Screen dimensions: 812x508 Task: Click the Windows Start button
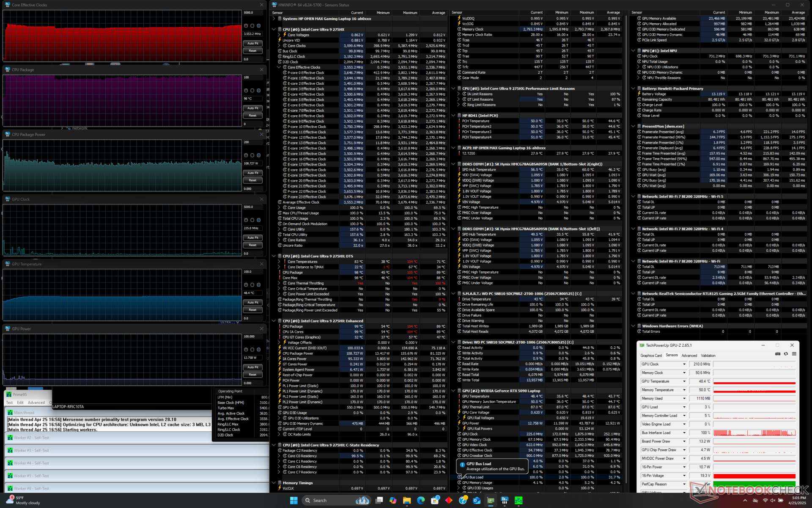click(x=294, y=500)
